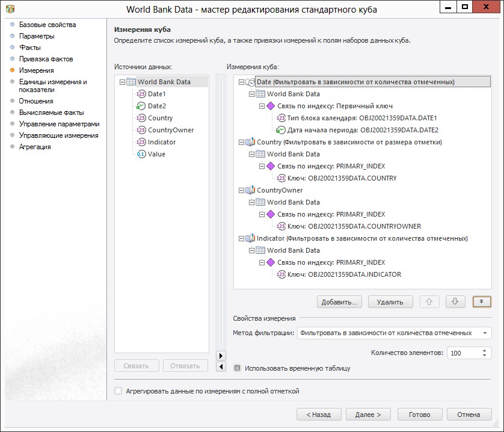The height and width of the screenshot is (432, 504).
Task: Click the Date2 date field icon
Action: [x=141, y=106]
